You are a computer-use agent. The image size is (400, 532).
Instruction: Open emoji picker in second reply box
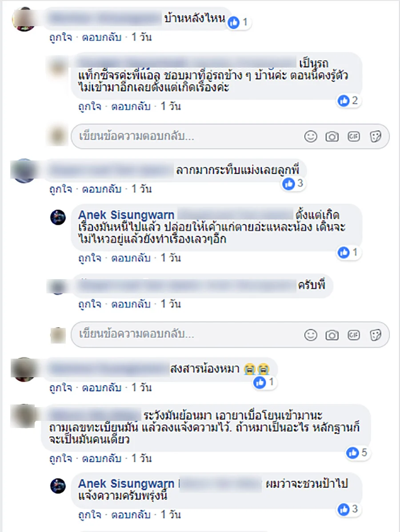[x=310, y=335]
